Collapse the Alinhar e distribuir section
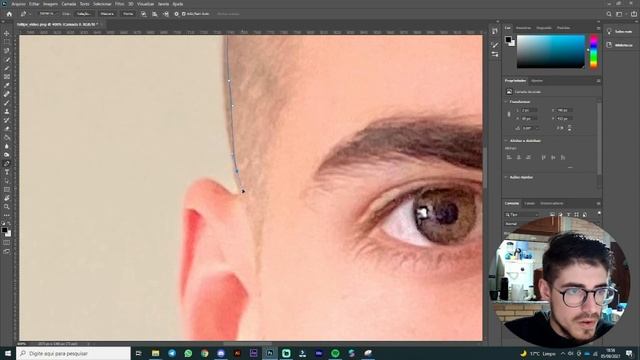This screenshot has width=640, height=360. tap(506, 141)
